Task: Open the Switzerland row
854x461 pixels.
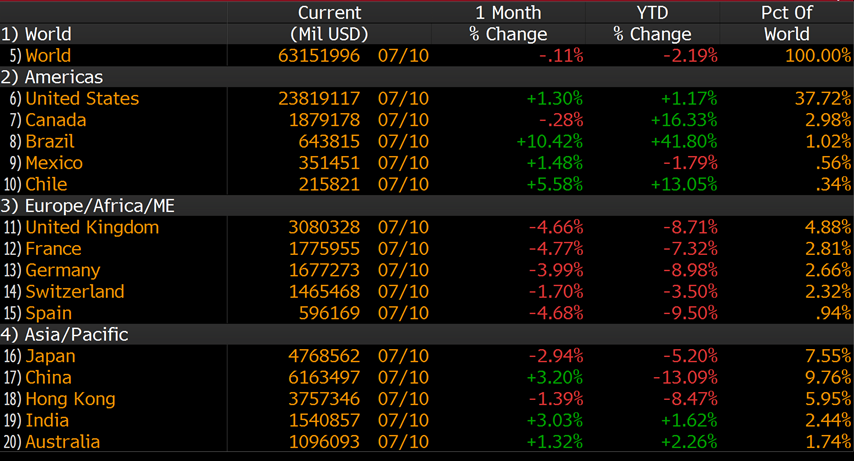Action: [x=75, y=291]
